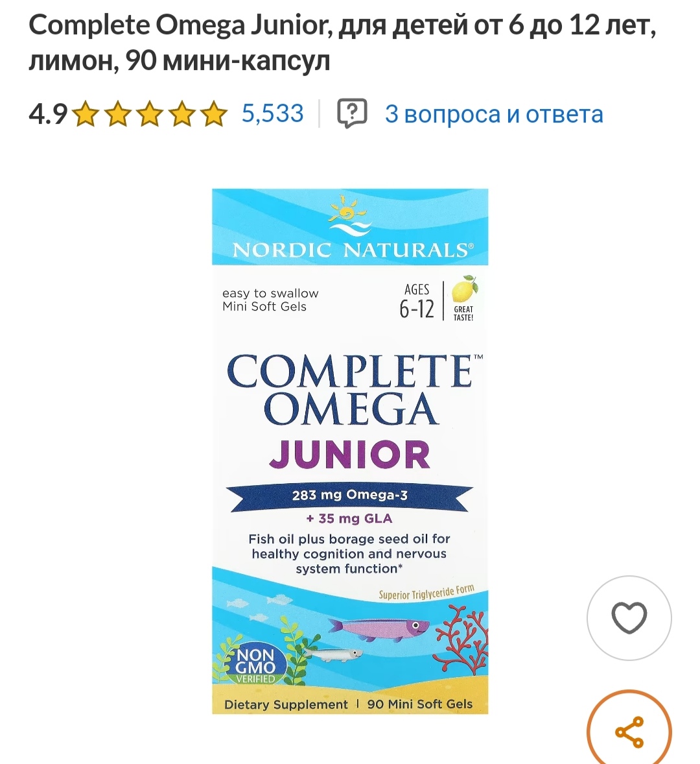Add product to wishlist with heart icon
Viewport: 700px width, 764px height.
(x=629, y=618)
